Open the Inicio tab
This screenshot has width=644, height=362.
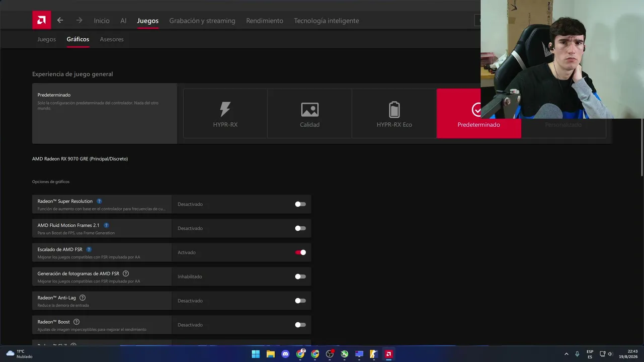[102, 21]
